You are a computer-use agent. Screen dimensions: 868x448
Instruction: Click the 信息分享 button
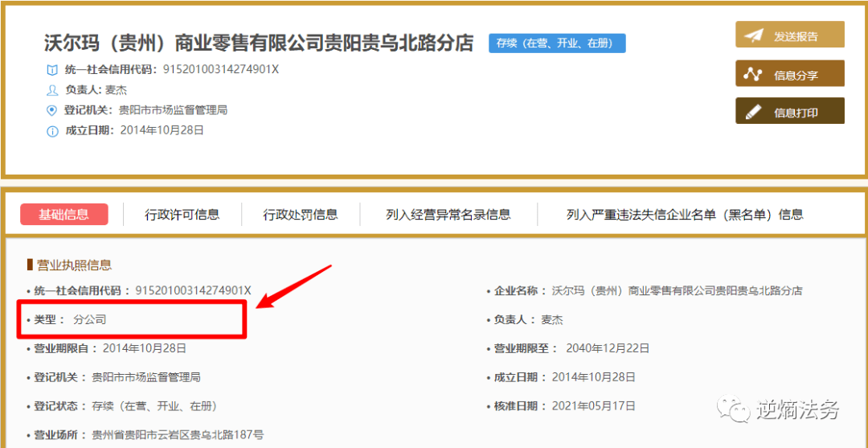click(x=790, y=73)
